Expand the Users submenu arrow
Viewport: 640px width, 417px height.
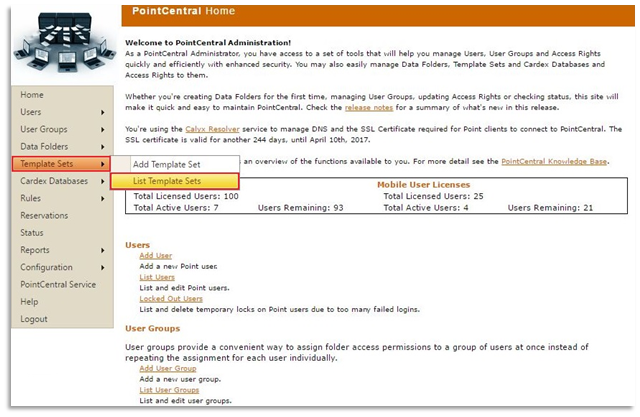pos(102,112)
